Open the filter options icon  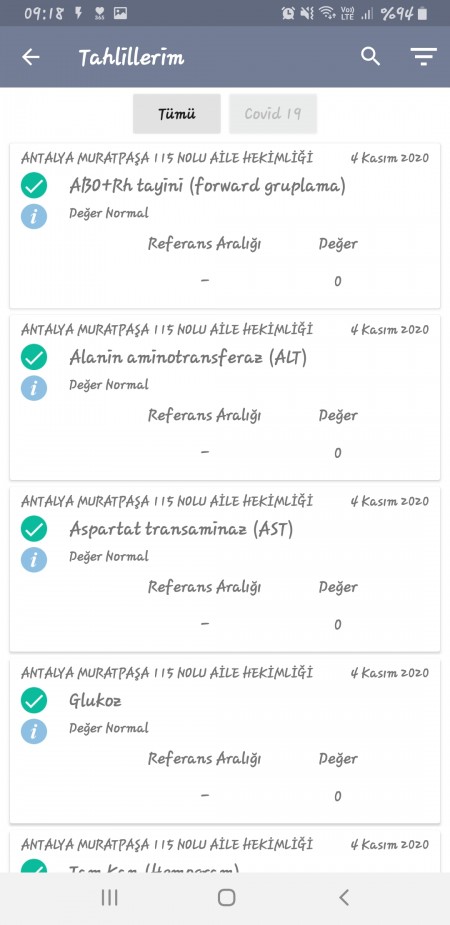tap(423, 57)
